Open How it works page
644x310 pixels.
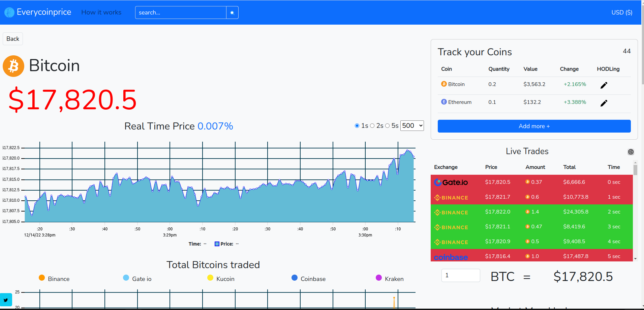click(x=101, y=12)
